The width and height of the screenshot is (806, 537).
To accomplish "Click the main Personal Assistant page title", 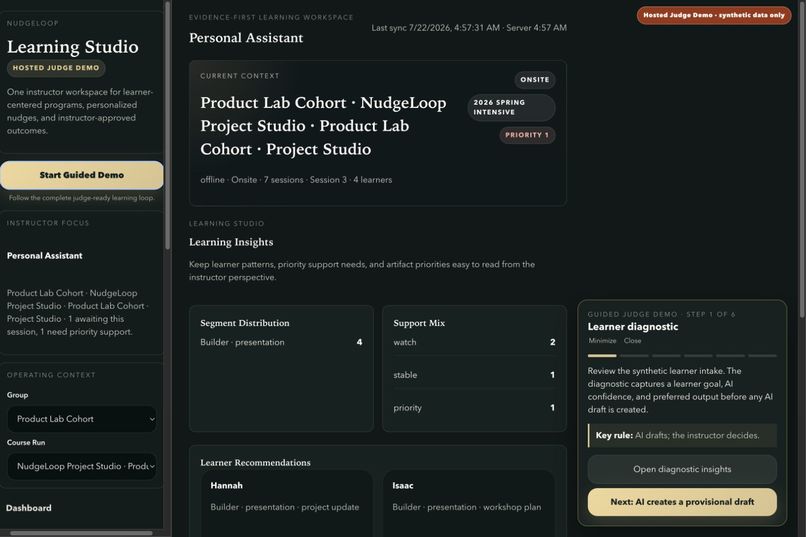I will (246, 38).
